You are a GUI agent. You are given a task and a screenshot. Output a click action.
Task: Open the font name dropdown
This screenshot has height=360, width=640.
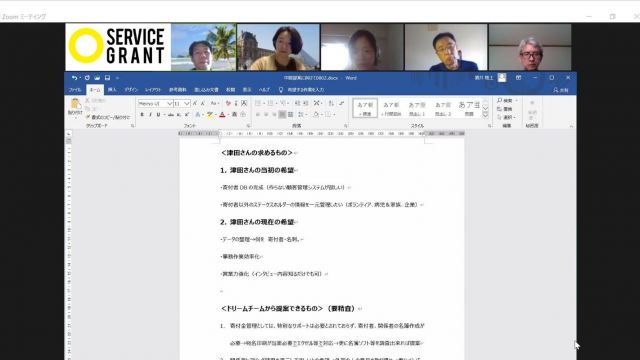coord(169,104)
